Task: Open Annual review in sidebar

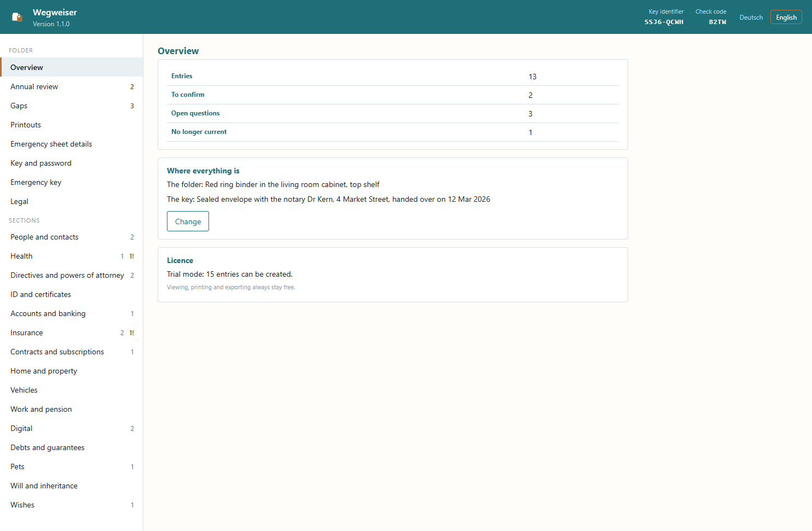Action: pos(71,86)
